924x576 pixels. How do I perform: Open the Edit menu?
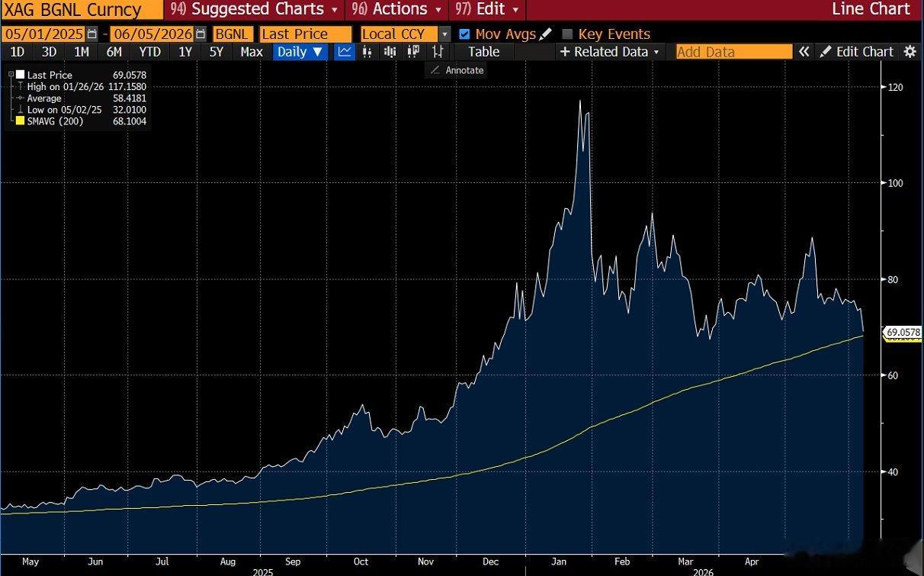(x=486, y=9)
